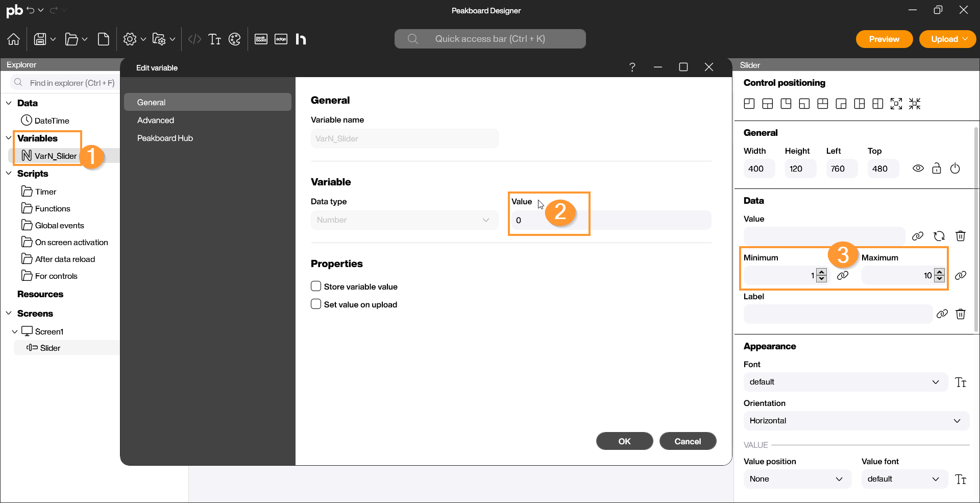Image resolution: width=980 pixels, height=503 pixels.
Task: Open the Orientation dropdown set to Horizontal
Action: (856, 421)
